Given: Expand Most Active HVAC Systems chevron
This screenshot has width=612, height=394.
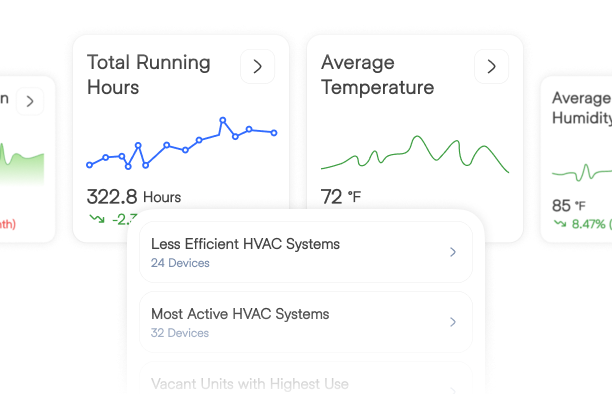Looking at the screenshot, I should pos(453,322).
